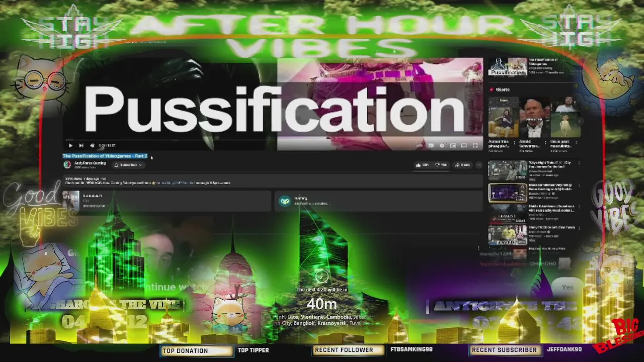This screenshot has height=362, width=644.
Task: Click the Yes button on the prompt
Action: 568,287
